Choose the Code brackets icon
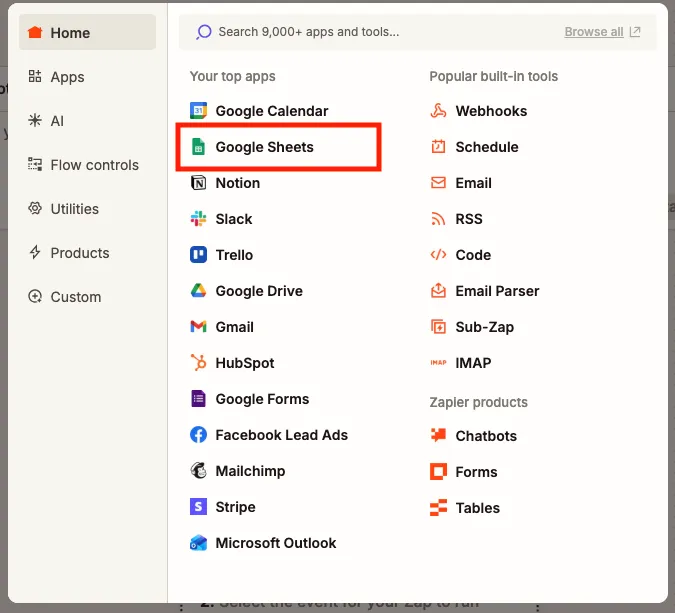This screenshot has width=675, height=613. coord(438,255)
